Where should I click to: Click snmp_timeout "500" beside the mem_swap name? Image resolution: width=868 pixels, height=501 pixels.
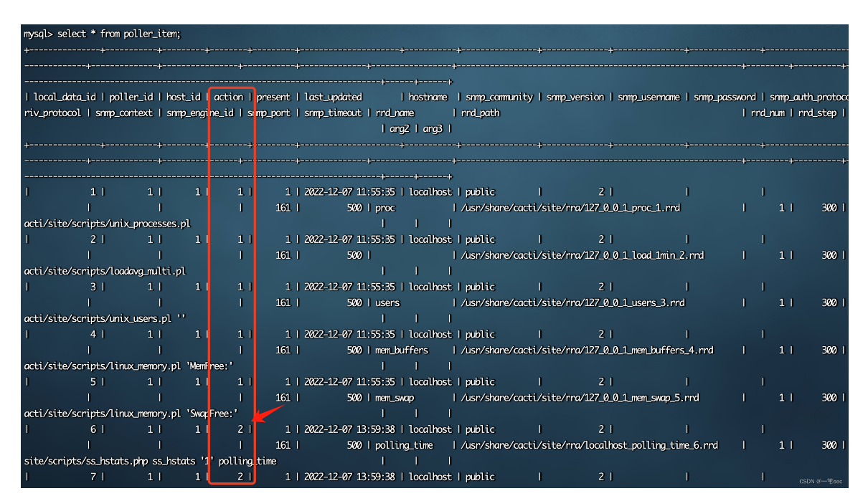(354, 397)
